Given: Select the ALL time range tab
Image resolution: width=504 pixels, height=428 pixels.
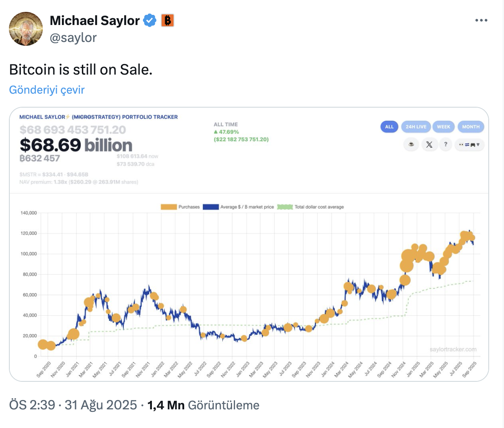Looking at the screenshot, I should (389, 127).
